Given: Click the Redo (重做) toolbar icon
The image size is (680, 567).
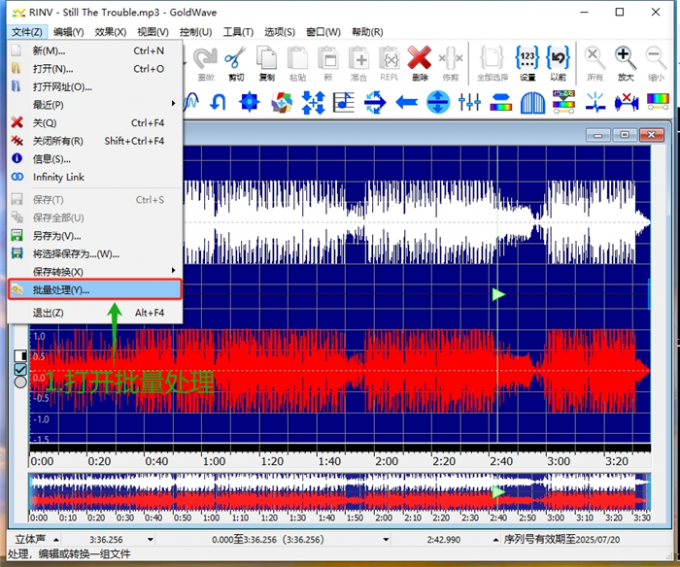Looking at the screenshot, I should click(x=205, y=63).
